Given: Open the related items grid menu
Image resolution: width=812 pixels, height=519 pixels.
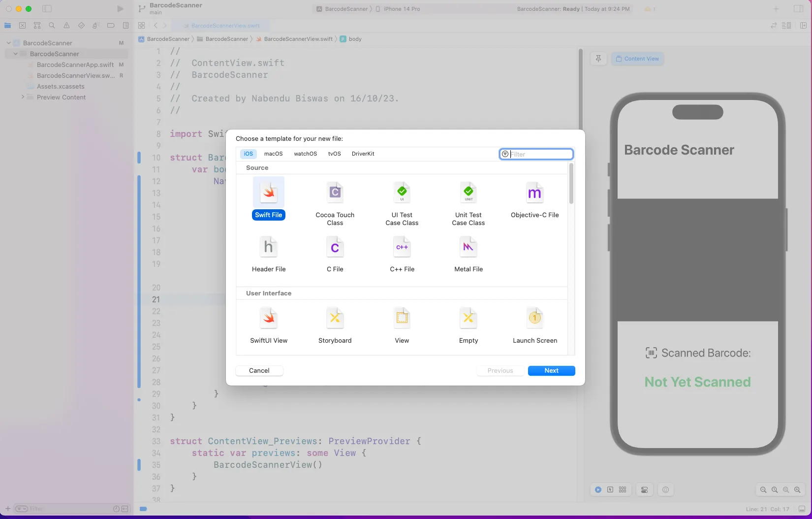Looking at the screenshot, I should pos(142,26).
